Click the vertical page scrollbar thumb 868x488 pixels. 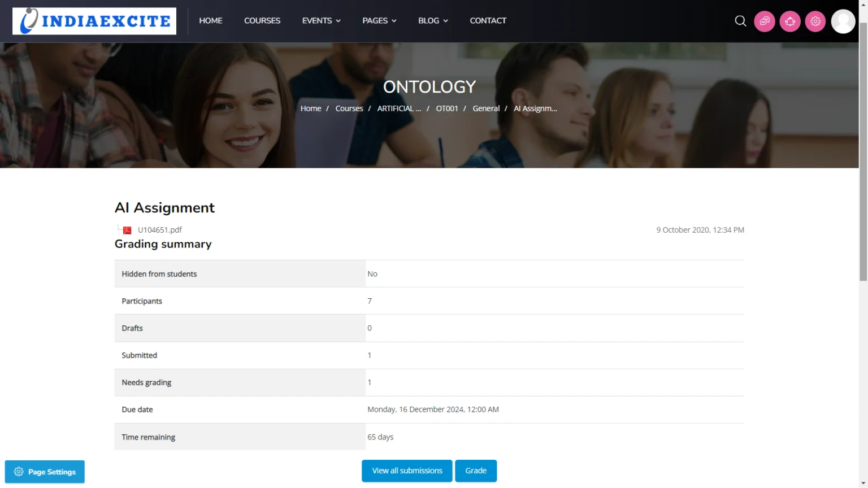863,152
